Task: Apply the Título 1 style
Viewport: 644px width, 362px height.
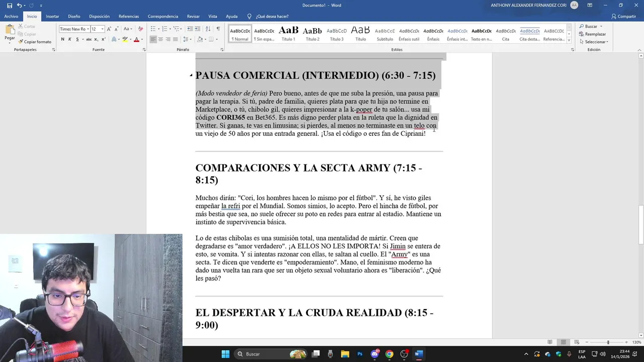Action: (288, 34)
